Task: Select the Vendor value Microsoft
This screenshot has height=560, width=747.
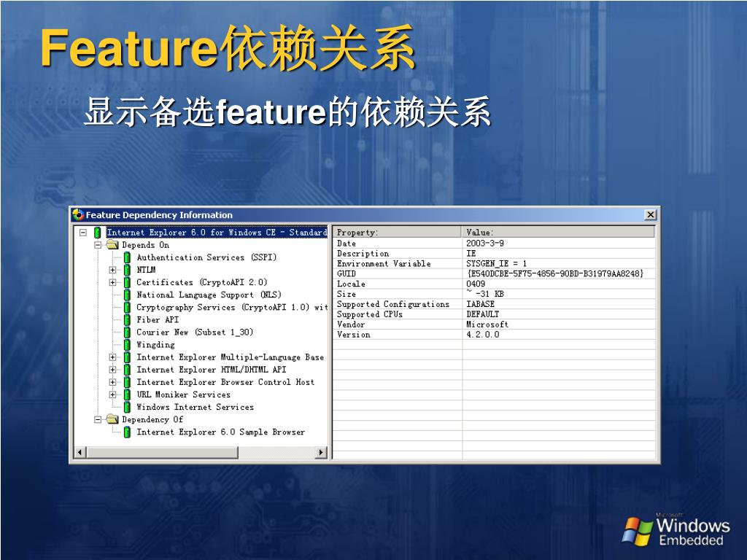Action: coord(487,324)
